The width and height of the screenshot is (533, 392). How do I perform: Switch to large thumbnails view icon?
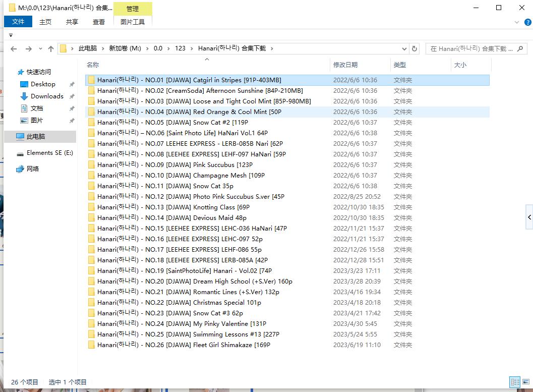click(526, 382)
